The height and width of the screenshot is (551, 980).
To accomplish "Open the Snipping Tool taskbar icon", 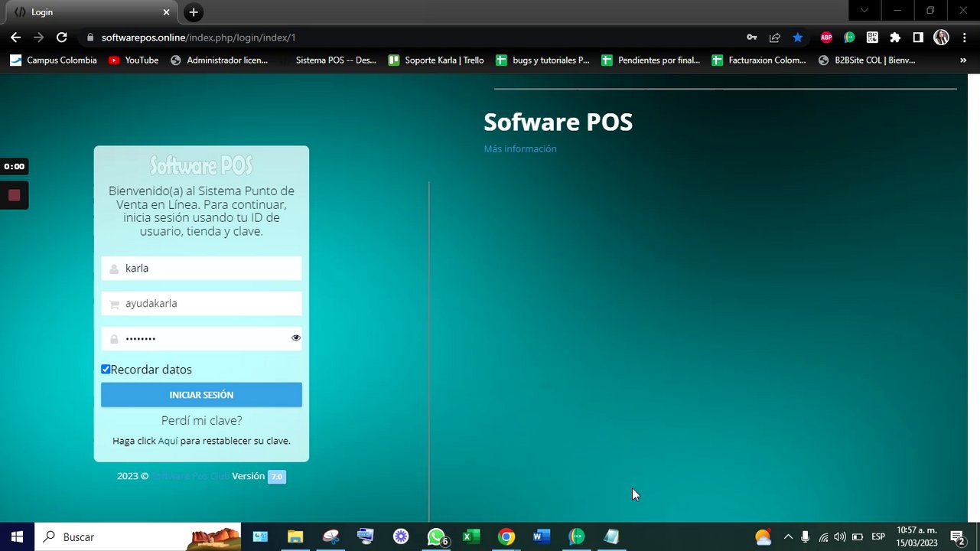I will click(330, 537).
